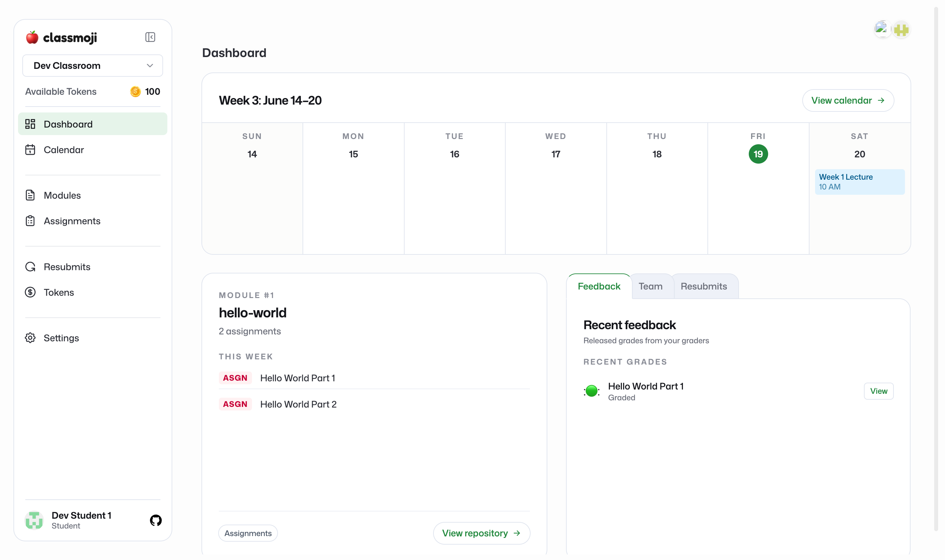Collapse the sidebar panel icon

click(x=150, y=37)
